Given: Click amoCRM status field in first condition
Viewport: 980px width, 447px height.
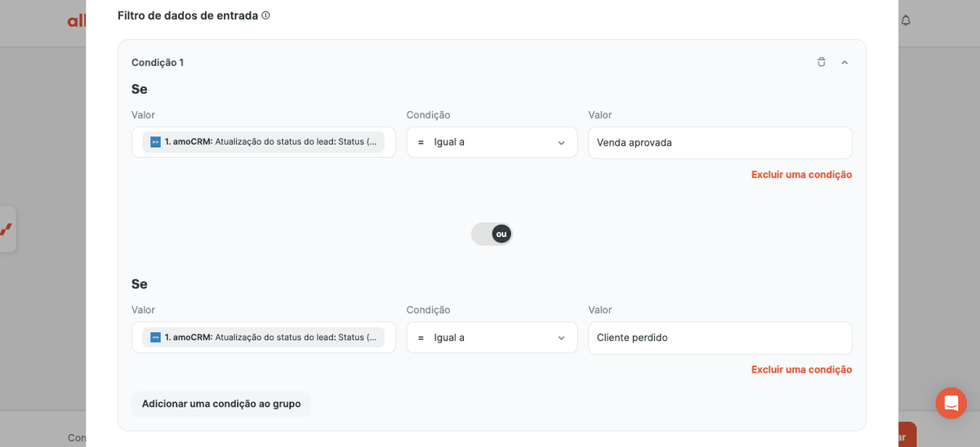Looking at the screenshot, I should [x=264, y=142].
